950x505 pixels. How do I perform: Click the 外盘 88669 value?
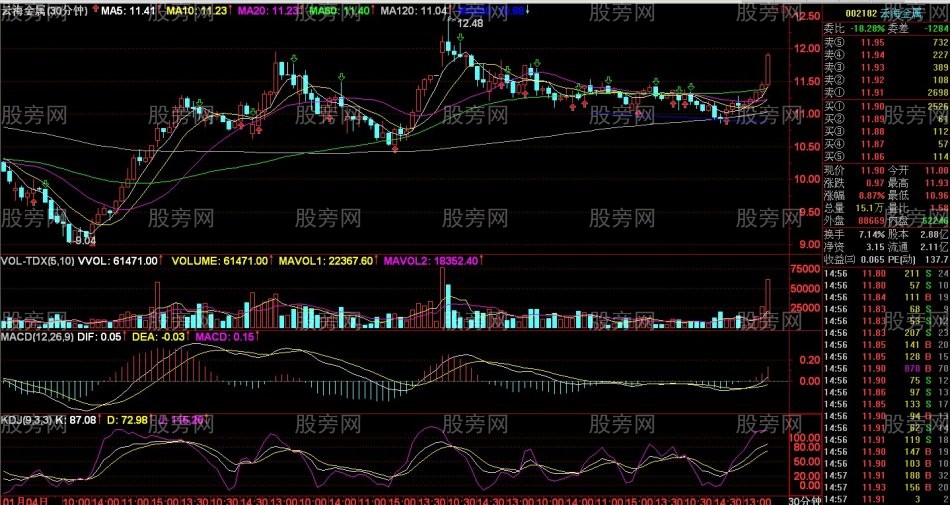[x=869, y=221]
